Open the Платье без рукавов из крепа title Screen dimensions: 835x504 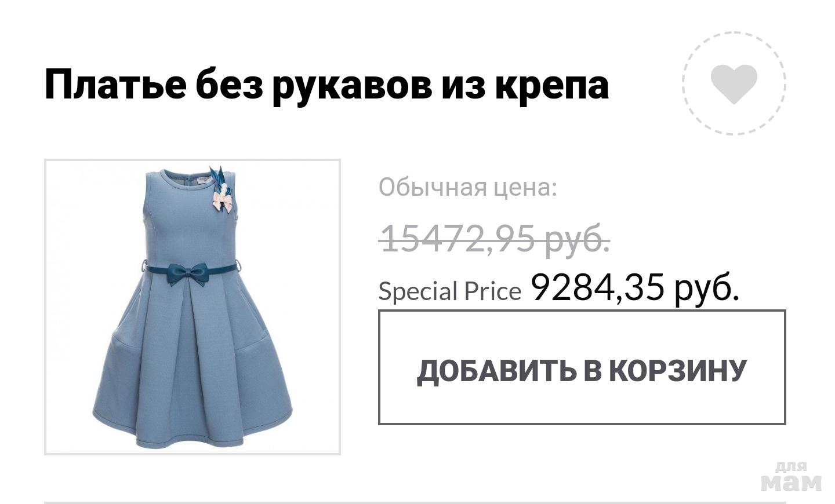[x=326, y=85]
